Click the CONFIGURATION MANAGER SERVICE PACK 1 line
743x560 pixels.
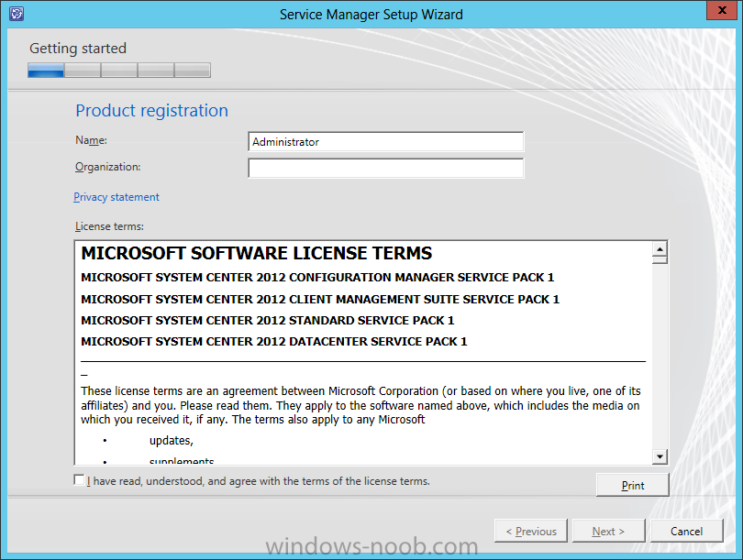(x=317, y=278)
